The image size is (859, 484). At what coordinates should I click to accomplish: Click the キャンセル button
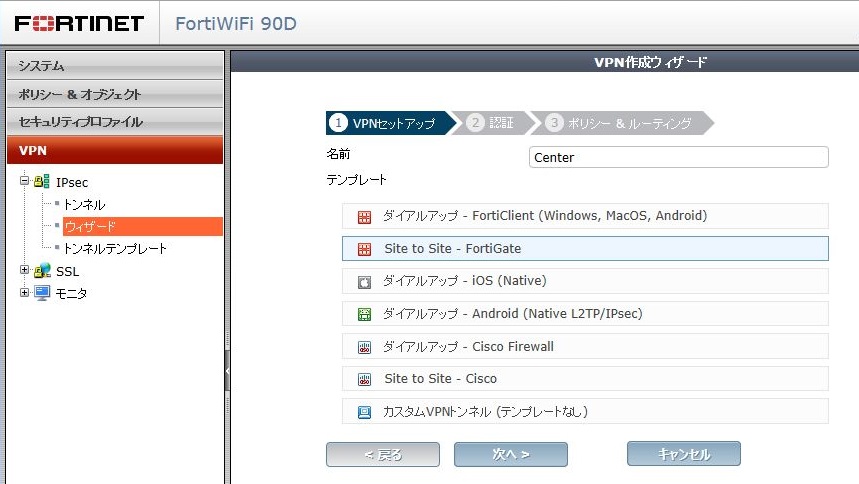684,454
